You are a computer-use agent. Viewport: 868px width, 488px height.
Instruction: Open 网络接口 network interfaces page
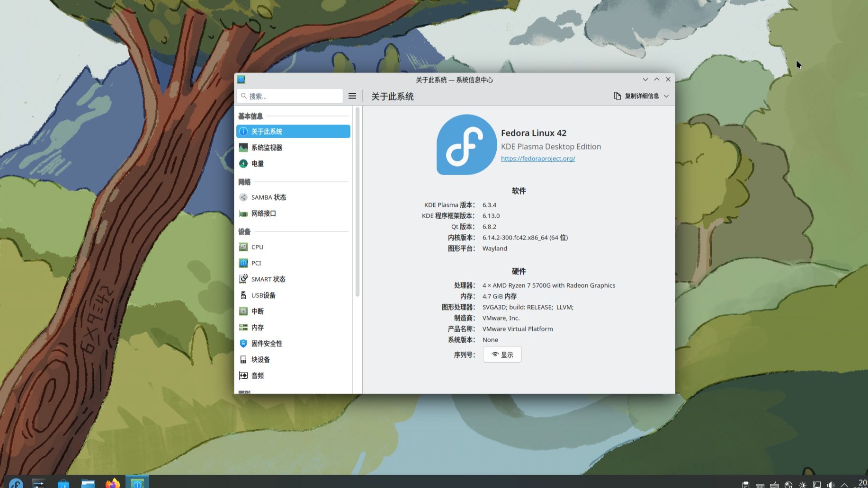293,213
